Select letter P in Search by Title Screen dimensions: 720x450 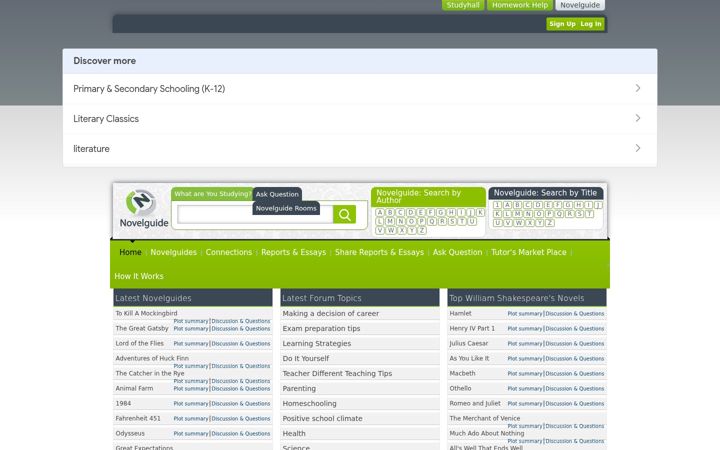[549, 214]
